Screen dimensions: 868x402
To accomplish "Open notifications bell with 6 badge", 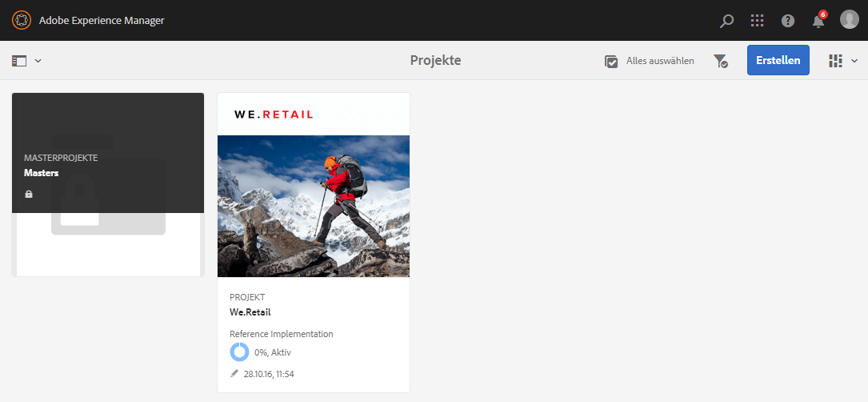I will click(x=818, y=21).
